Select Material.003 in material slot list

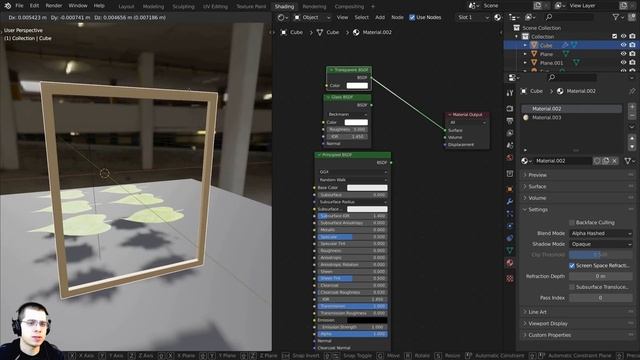pos(547,118)
